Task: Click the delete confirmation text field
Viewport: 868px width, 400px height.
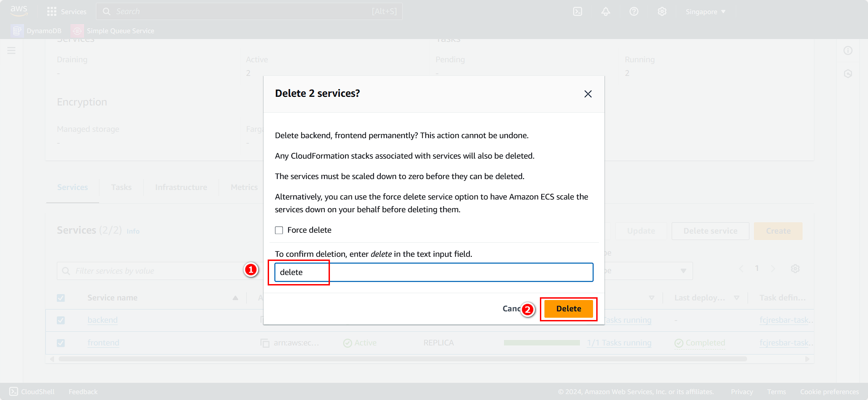Action: tap(434, 272)
